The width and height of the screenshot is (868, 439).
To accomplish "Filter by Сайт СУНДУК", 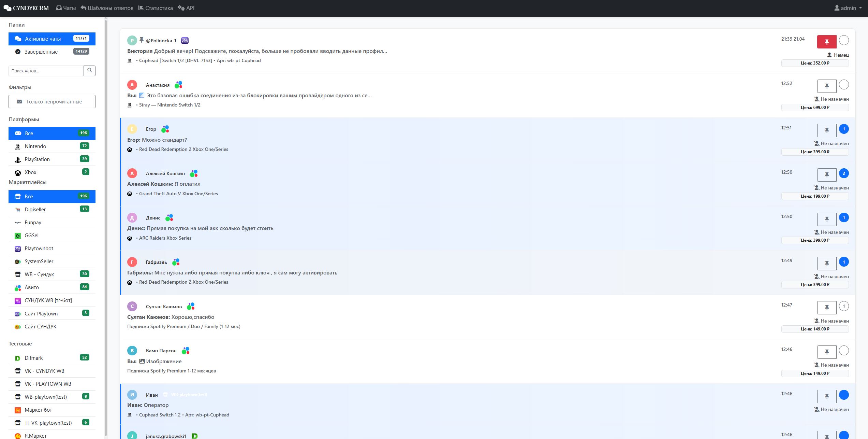I will [52, 326].
